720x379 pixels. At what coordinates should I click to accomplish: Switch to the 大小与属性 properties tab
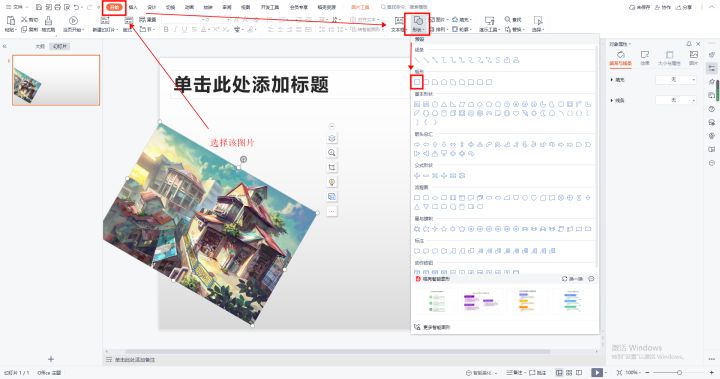(669, 58)
